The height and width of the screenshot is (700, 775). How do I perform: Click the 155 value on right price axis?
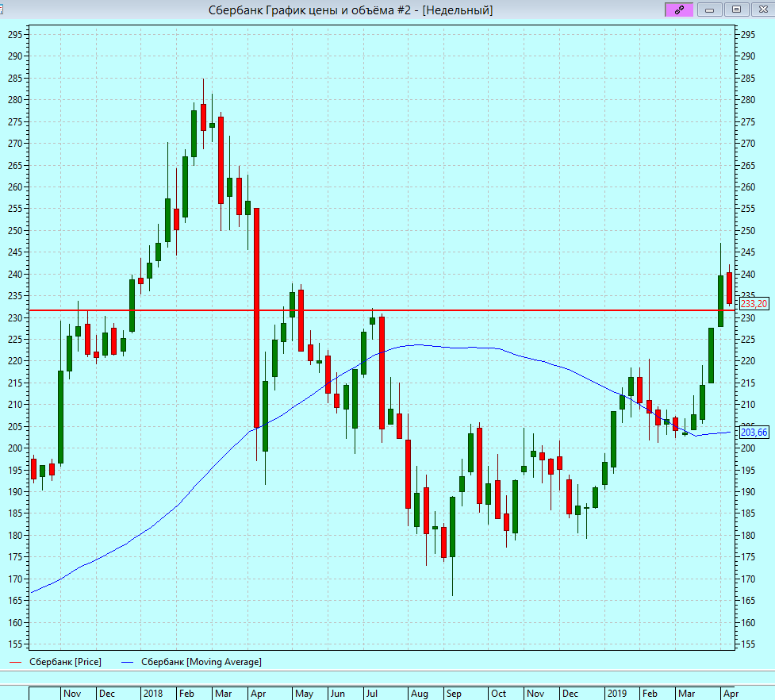point(748,644)
